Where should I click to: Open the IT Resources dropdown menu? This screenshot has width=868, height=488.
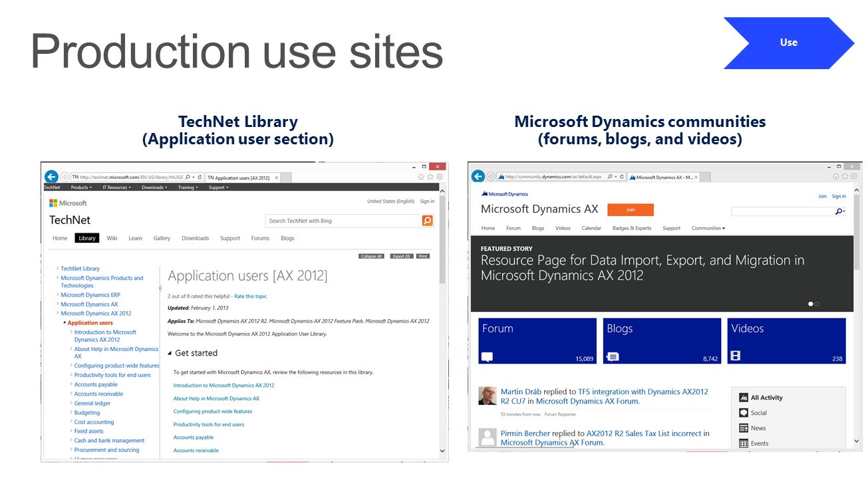click(117, 187)
